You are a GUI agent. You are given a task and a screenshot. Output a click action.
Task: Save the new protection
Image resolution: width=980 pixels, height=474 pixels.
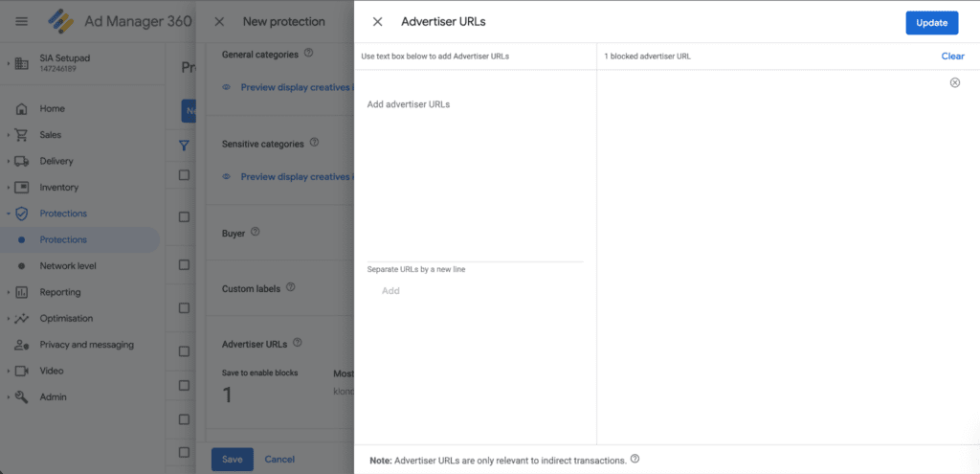[x=232, y=459]
